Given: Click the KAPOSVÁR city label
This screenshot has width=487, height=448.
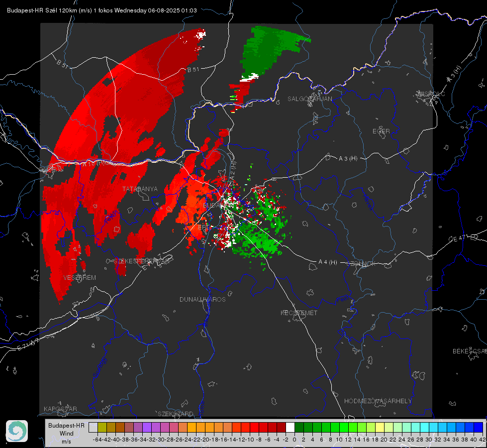Looking at the screenshot, I should coord(60,409).
